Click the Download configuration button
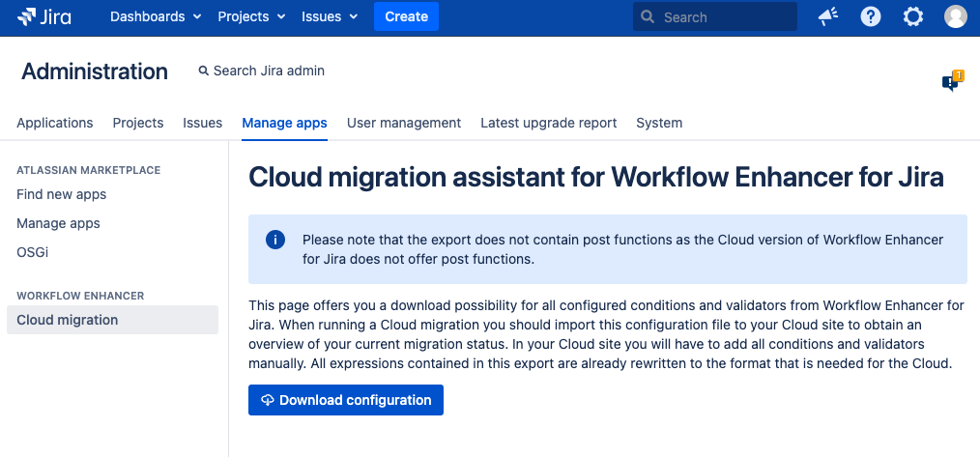Screen dimensions: 980x457 (x=346, y=400)
